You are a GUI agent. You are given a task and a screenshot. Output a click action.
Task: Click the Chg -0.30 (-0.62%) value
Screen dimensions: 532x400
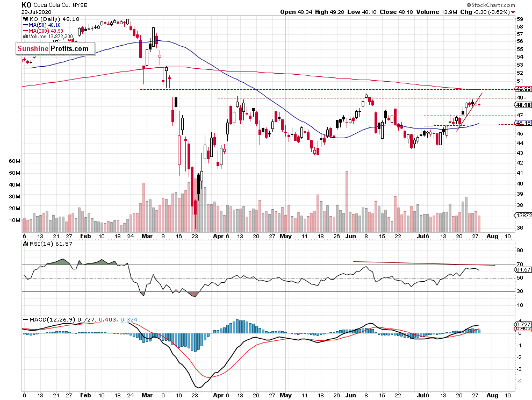[485, 12]
